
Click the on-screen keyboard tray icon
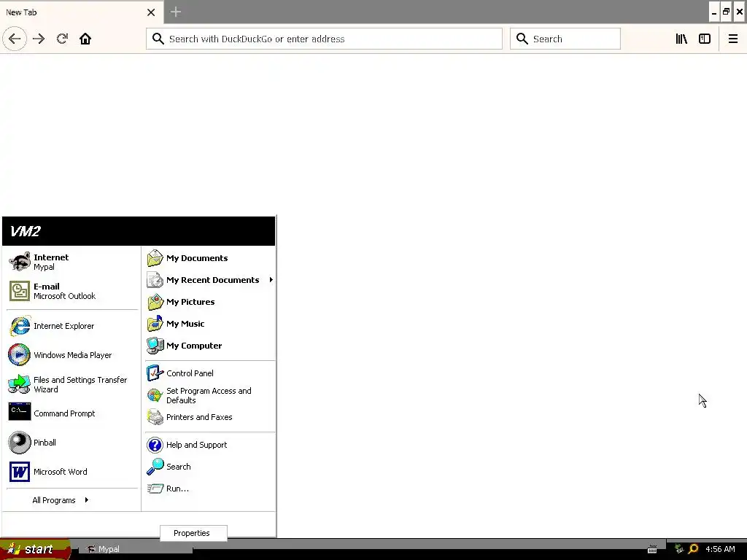point(652,549)
